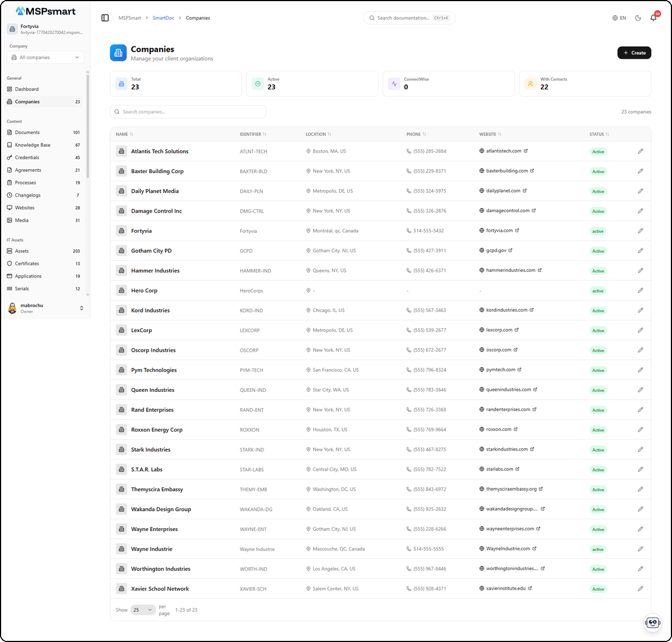Click the globe EN language icon
Viewport: 672px width, 642px height.
(620, 17)
